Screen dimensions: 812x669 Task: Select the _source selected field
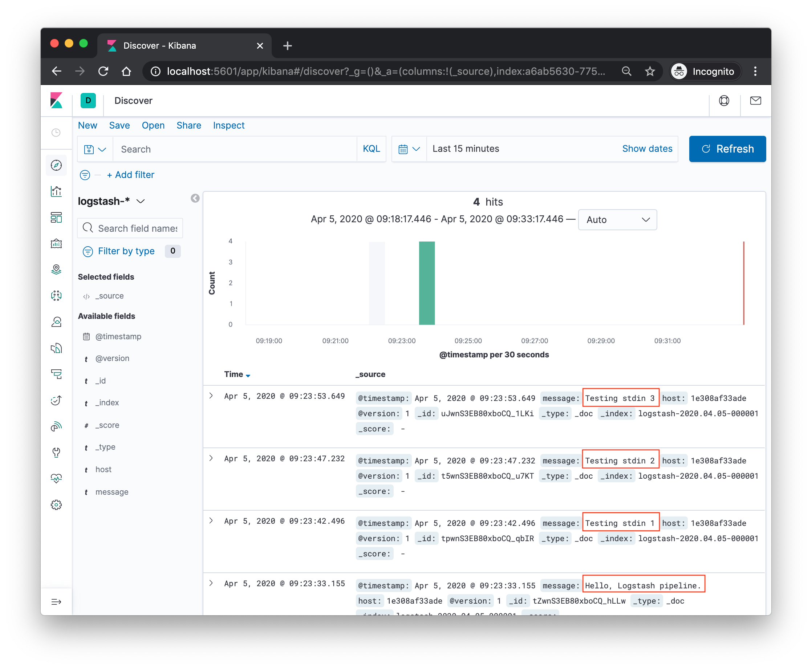pos(109,296)
